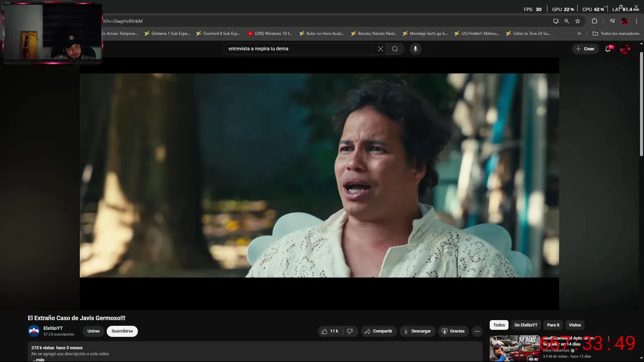Screen dimensions: 644x362
Task: Select the Todos filter chip
Action: pyautogui.click(x=499, y=325)
